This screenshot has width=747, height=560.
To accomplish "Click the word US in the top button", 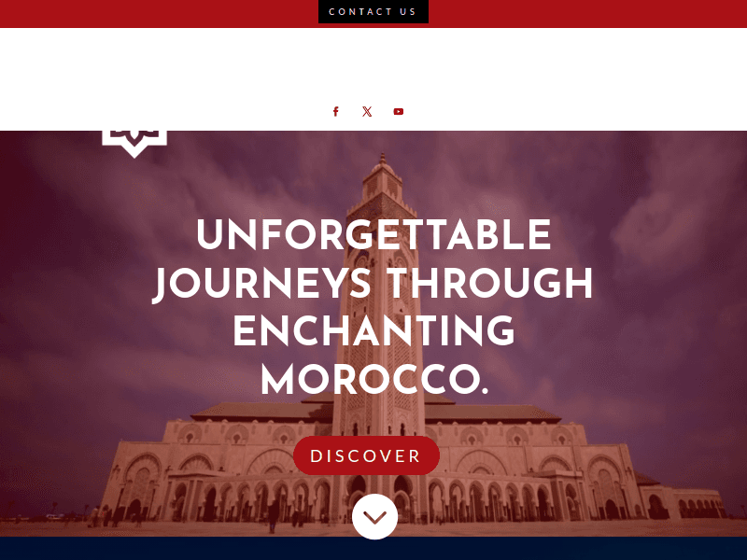I will point(408,12).
